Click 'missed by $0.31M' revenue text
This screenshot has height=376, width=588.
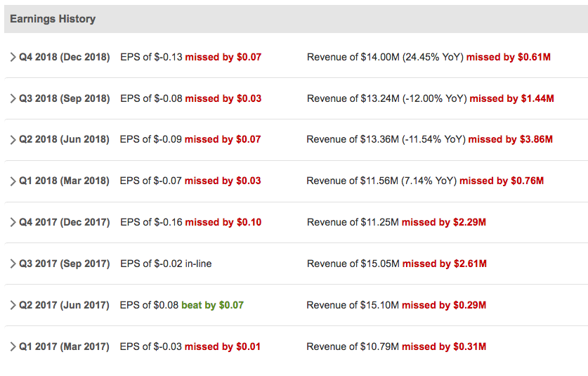[x=444, y=346]
